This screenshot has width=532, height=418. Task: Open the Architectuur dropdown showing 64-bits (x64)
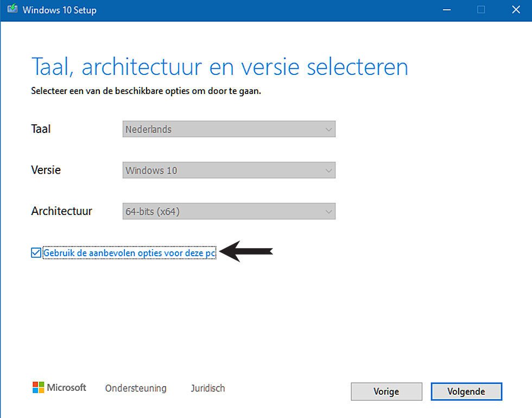coord(229,211)
